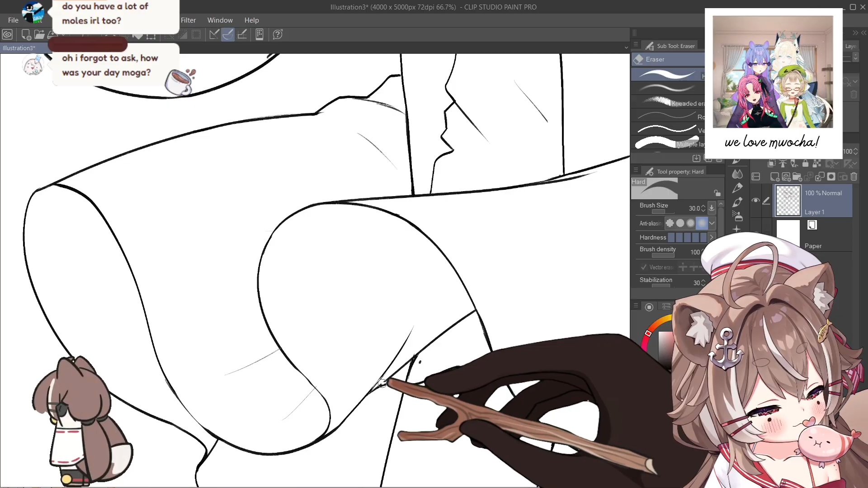868x488 pixels.
Task: Expand the Anti-aliasing dropdown arrow
Action: (712, 223)
